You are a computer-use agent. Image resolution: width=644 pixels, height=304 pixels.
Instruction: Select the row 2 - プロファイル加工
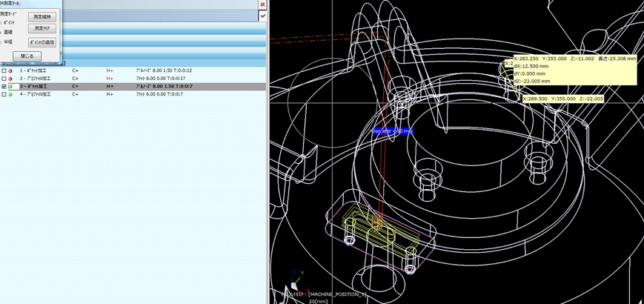click(x=133, y=79)
